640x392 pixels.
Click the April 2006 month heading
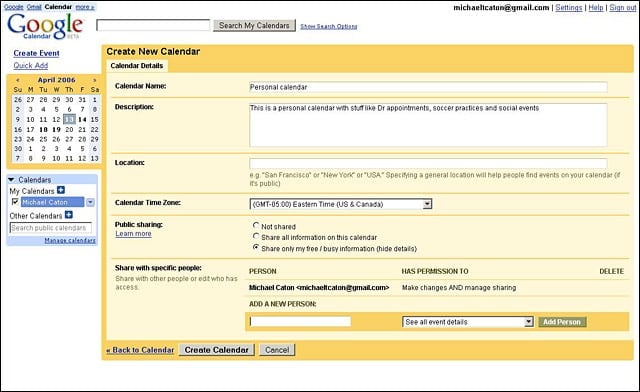click(56, 80)
